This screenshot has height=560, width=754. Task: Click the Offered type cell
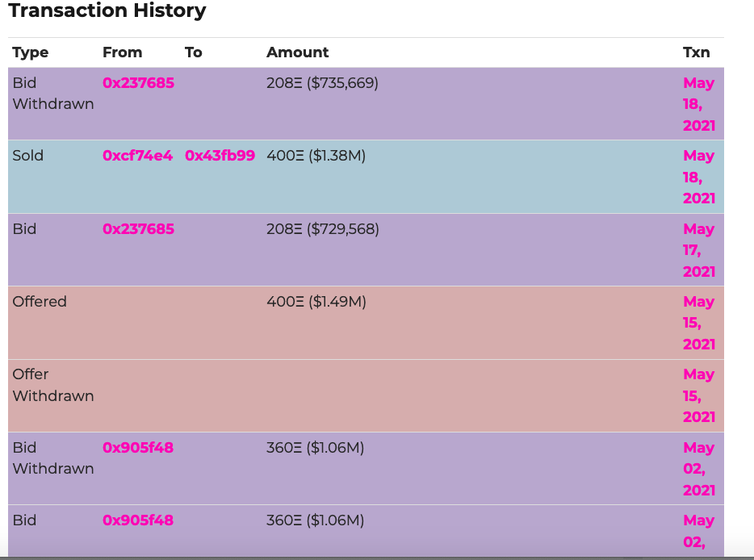[40, 302]
